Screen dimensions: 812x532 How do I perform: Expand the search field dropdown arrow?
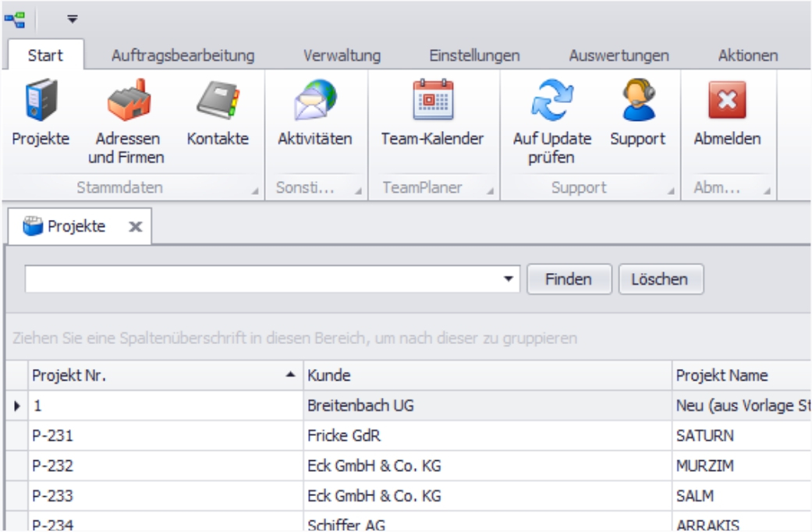pyautogui.click(x=509, y=278)
